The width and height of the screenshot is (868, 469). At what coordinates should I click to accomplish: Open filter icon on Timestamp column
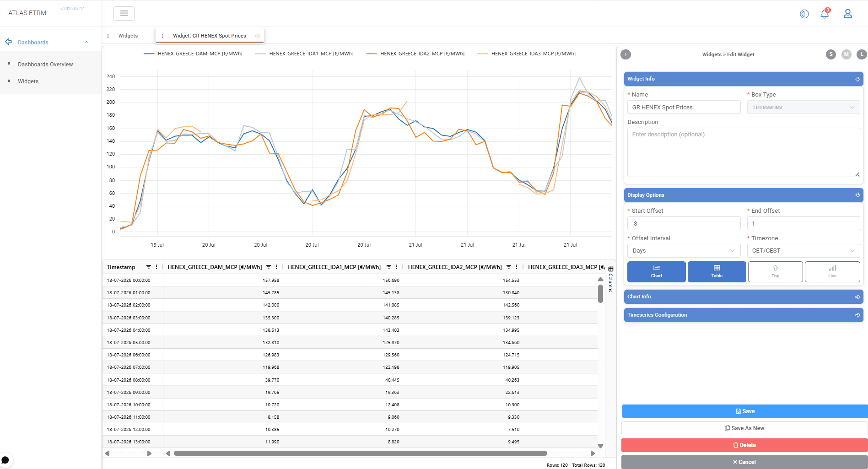pos(148,267)
